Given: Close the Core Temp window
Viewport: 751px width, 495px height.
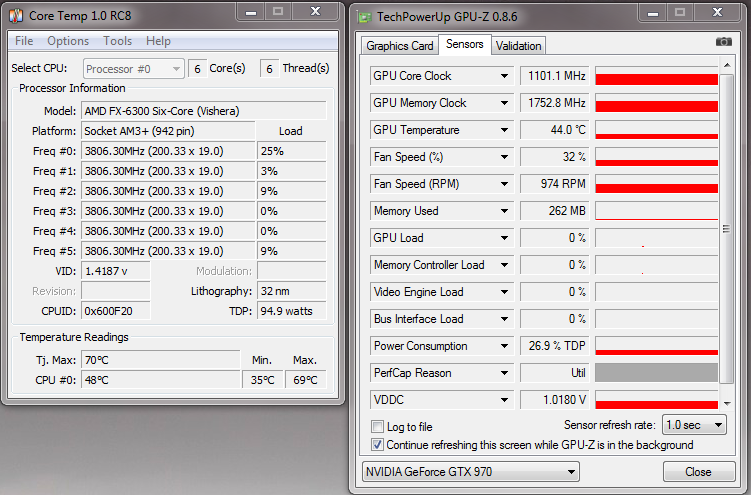Looking at the screenshot, I should point(315,12).
